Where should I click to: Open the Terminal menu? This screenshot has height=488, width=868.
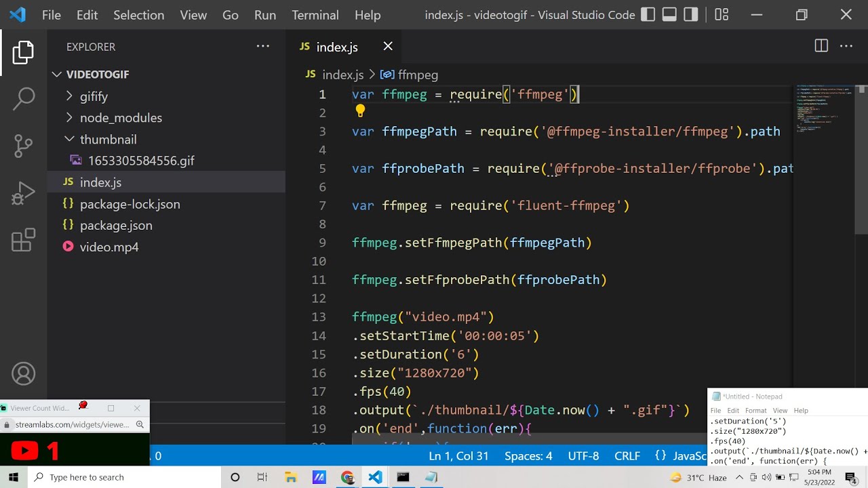(315, 15)
